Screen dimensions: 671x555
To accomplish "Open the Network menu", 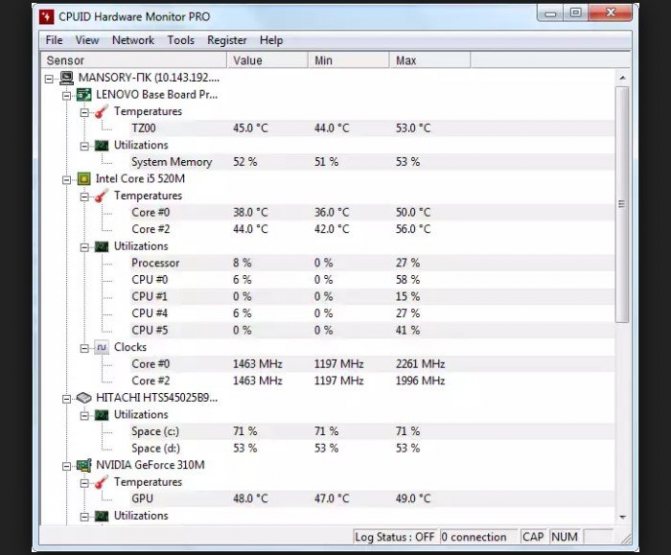I will click(133, 40).
